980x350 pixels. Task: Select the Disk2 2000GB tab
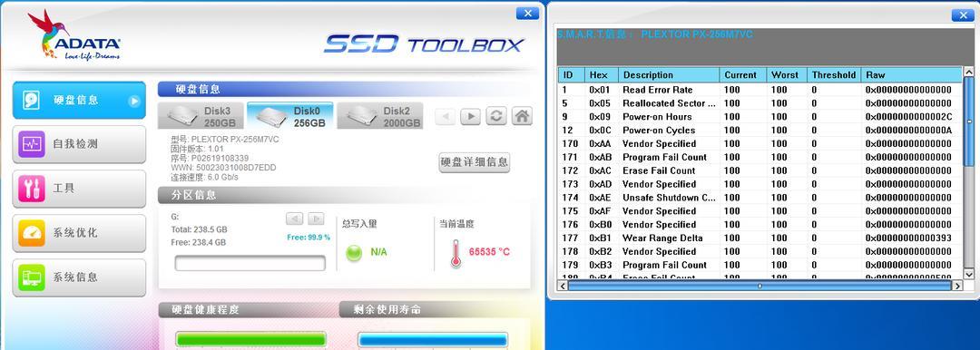(x=380, y=116)
